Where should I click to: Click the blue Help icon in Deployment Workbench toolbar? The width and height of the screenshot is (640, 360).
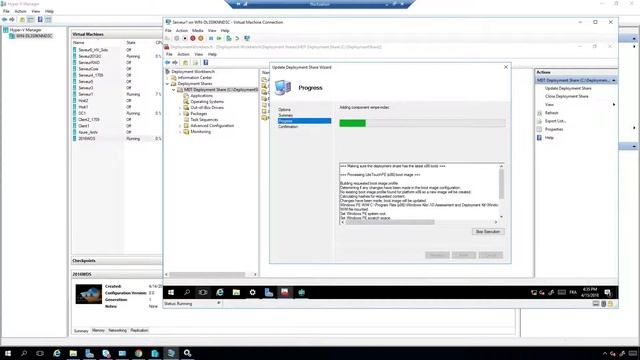point(206,62)
